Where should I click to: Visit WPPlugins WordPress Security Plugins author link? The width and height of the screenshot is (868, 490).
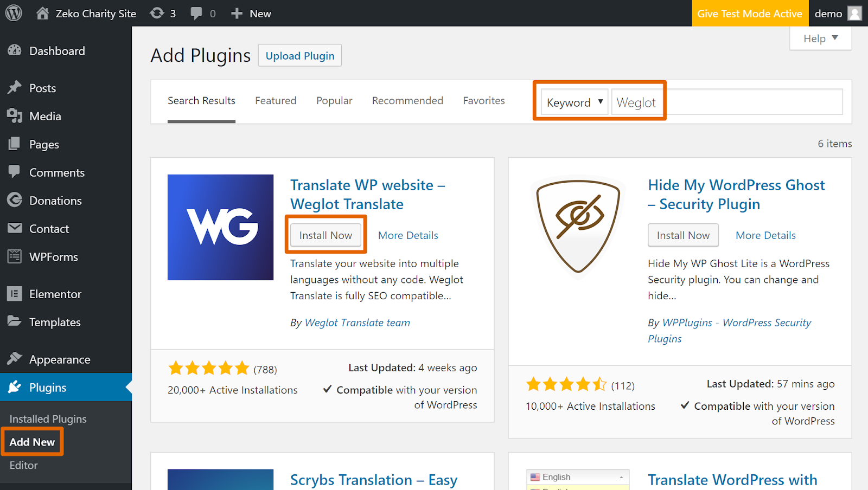tap(730, 331)
